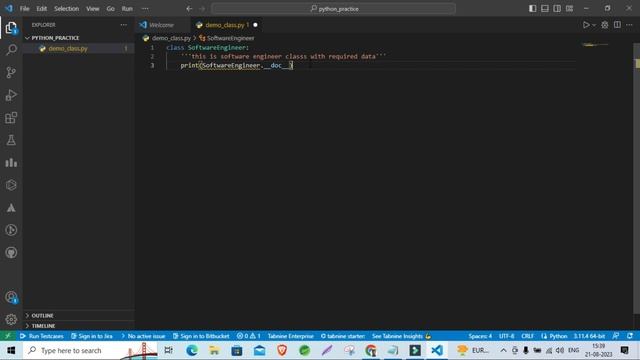Split the editor right
The image size is (640, 360).
[617, 25]
